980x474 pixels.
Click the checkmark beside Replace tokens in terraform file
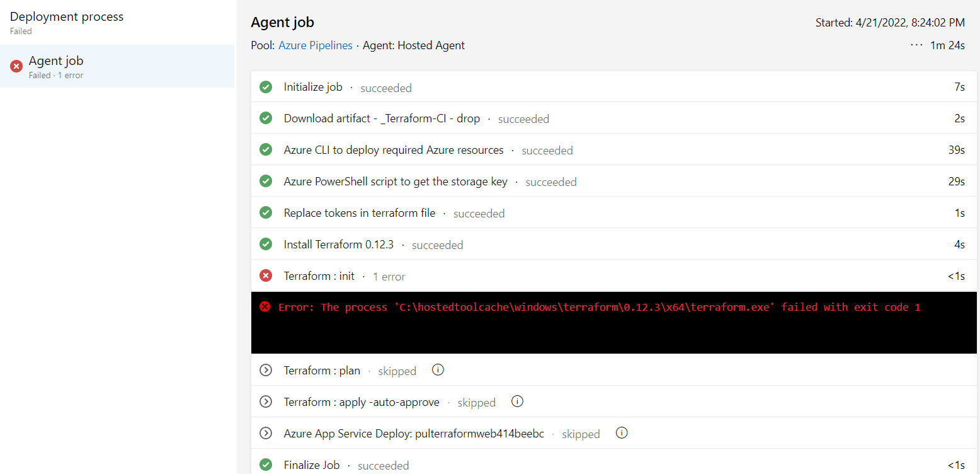pyautogui.click(x=265, y=212)
